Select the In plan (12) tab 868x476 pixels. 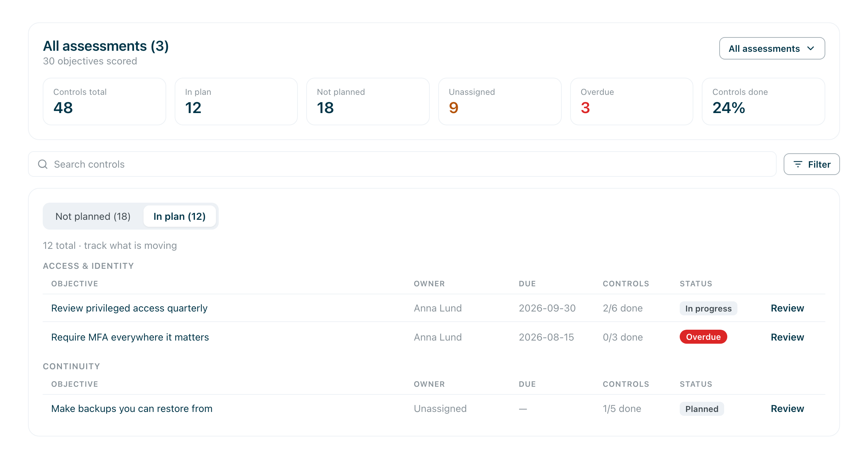tap(180, 216)
